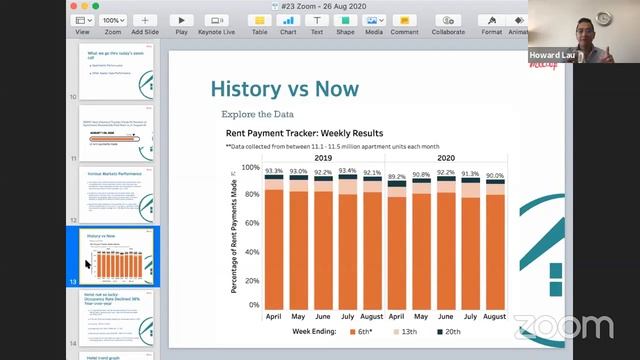Screen dimensions: 640x360
Task: Select slide 10 thumbnail in navigator
Action: pos(116,72)
